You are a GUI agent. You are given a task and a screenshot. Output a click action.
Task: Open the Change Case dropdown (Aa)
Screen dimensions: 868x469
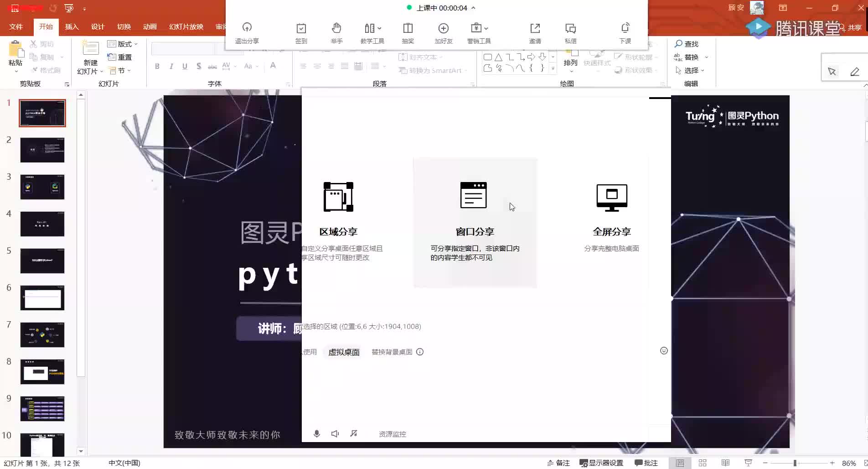point(251,66)
